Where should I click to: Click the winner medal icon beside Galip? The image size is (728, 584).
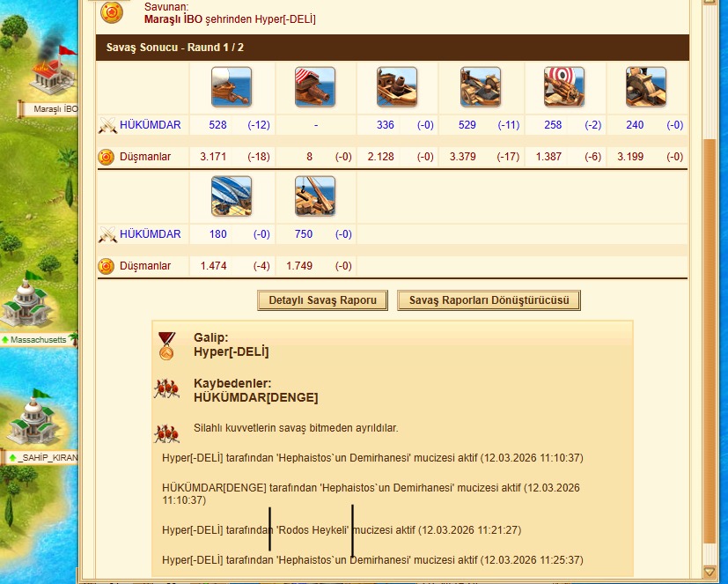click(x=166, y=346)
